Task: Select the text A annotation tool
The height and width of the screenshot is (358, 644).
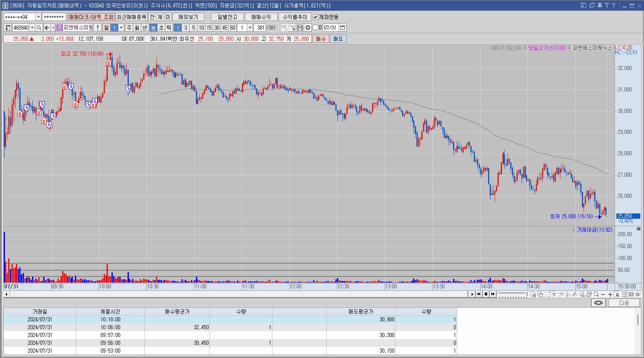Action: (617, 294)
